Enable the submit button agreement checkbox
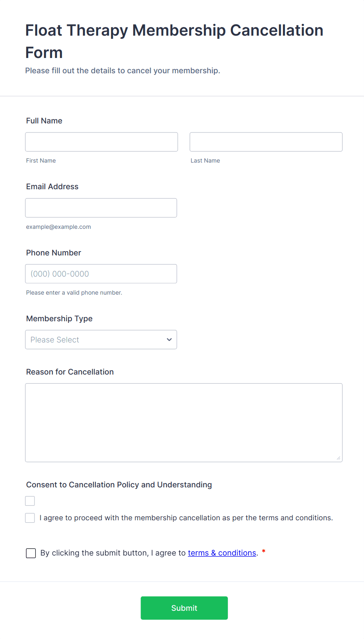The height and width of the screenshot is (639, 364). tap(31, 553)
